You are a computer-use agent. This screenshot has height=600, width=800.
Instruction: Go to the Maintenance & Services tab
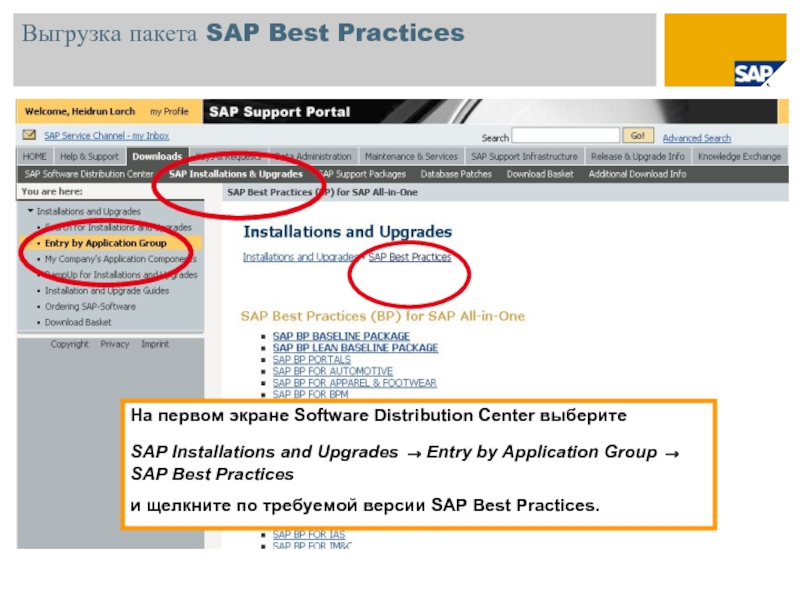tap(411, 156)
